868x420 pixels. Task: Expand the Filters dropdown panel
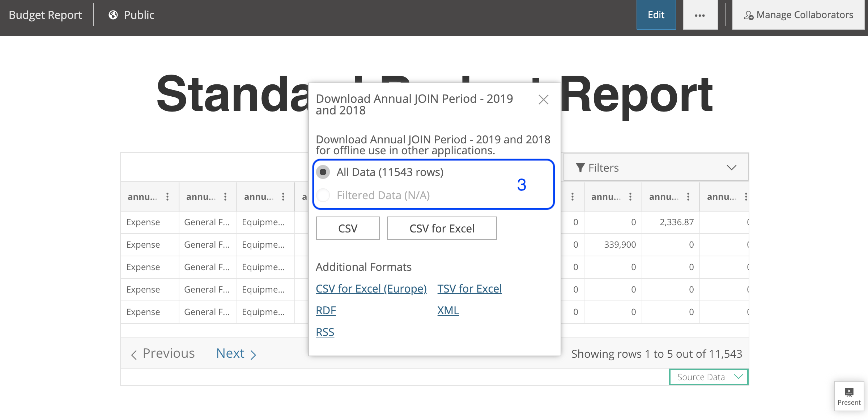(656, 168)
